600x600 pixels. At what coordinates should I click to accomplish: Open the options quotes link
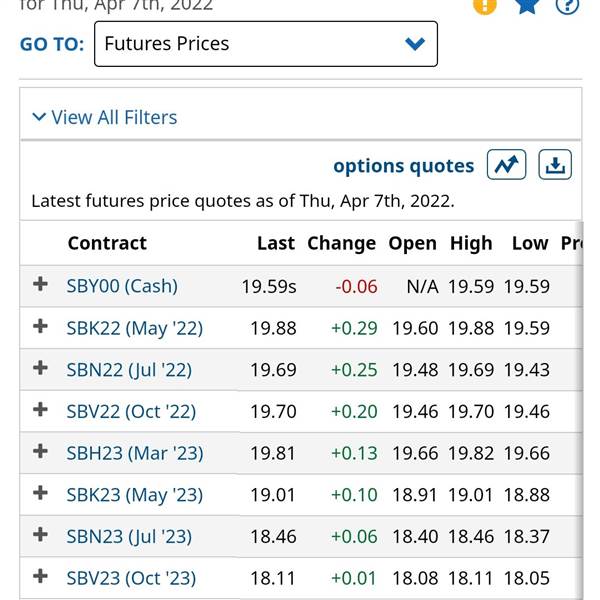pos(403,166)
